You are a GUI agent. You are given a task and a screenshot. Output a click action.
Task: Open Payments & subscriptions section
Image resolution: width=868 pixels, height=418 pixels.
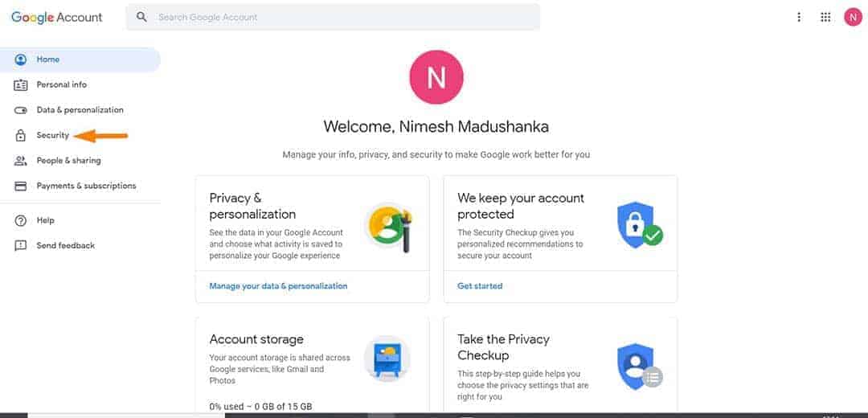pos(86,186)
